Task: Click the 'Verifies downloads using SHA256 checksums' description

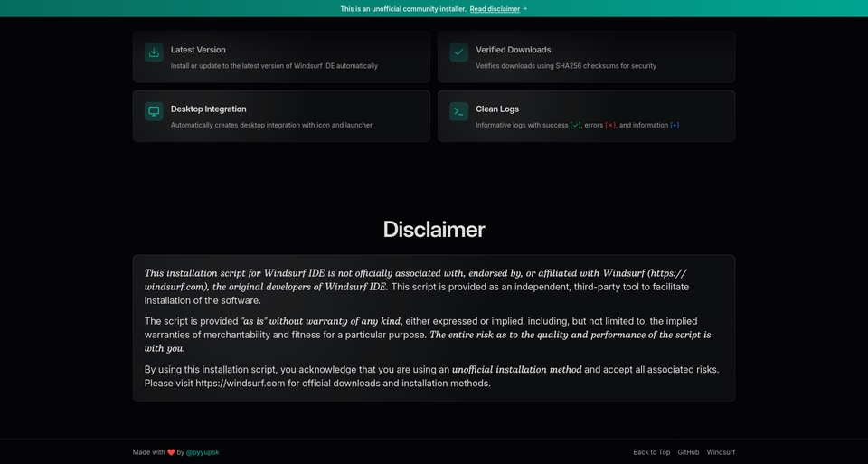Action: pyautogui.click(x=566, y=66)
